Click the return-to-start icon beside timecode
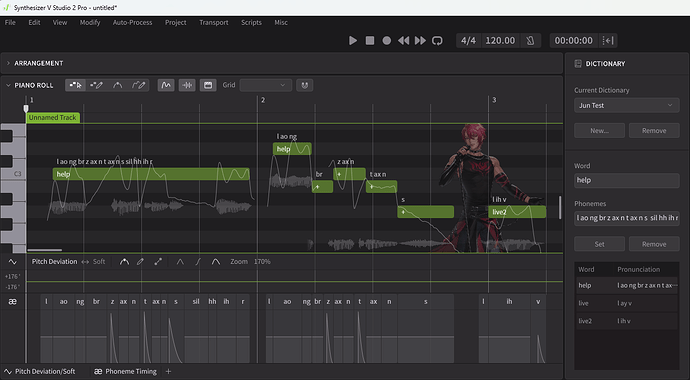 coord(608,40)
